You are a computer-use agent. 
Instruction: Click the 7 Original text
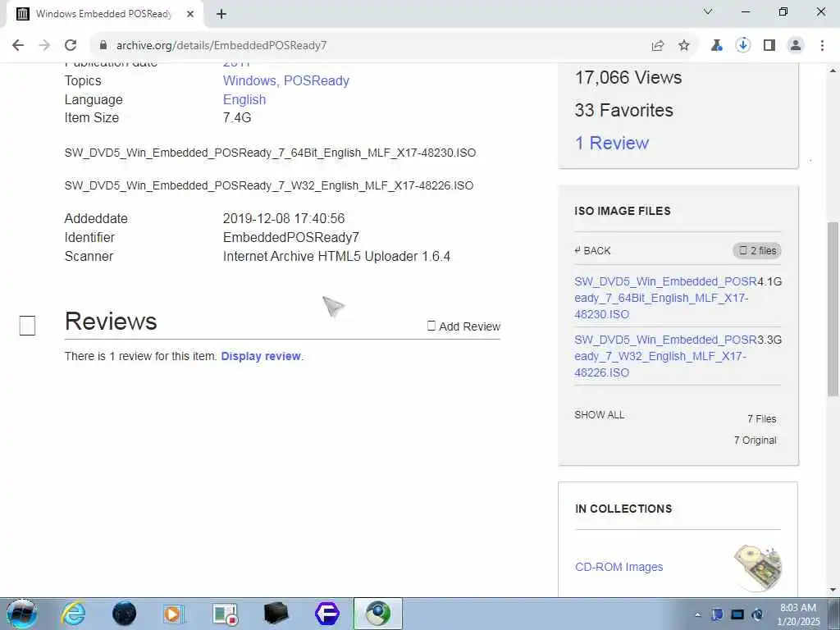(755, 441)
